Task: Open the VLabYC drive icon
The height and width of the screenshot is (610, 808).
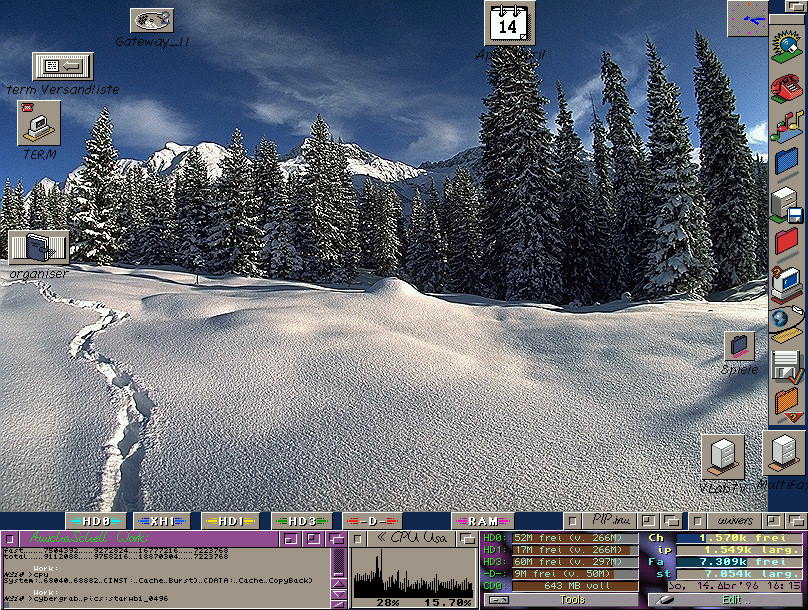Action: coord(722,455)
